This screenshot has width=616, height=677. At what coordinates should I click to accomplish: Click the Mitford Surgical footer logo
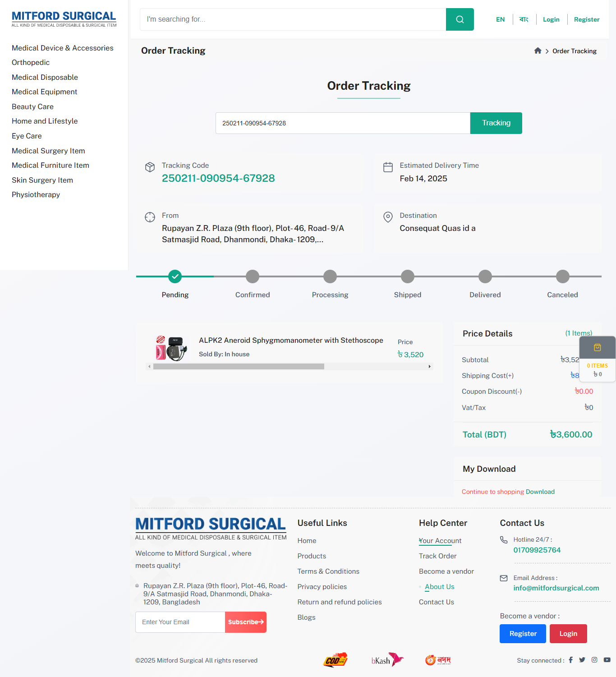211,528
